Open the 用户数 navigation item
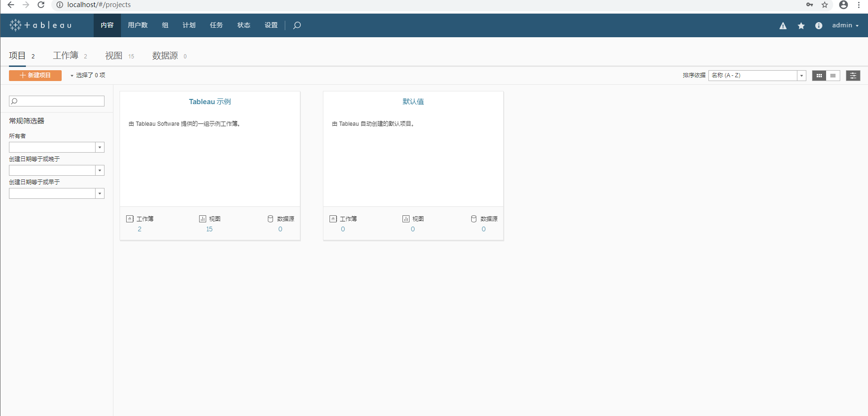The image size is (868, 416). coord(138,25)
